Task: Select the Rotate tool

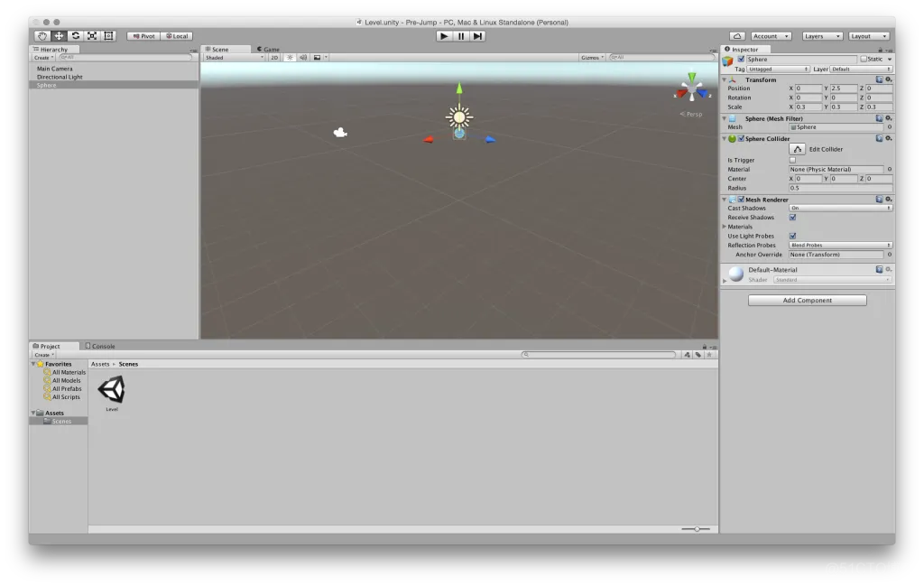Action: 76,36
